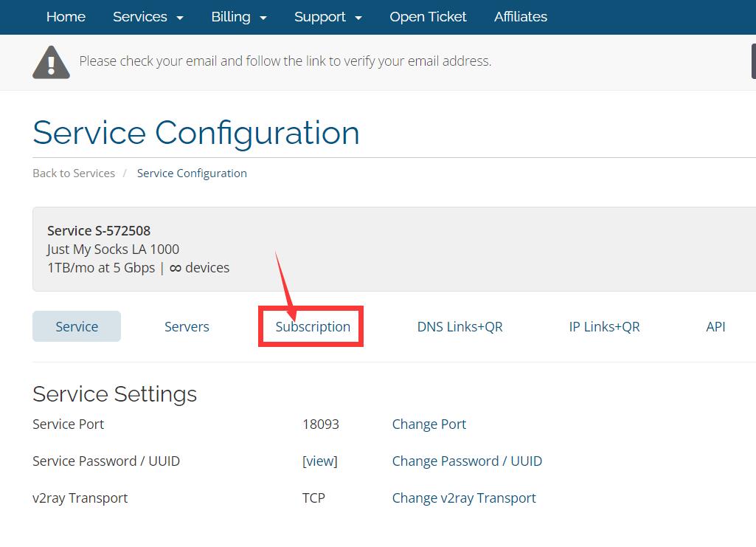Open the Support menu chevron
The height and width of the screenshot is (547, 756).
pos(358,17)
